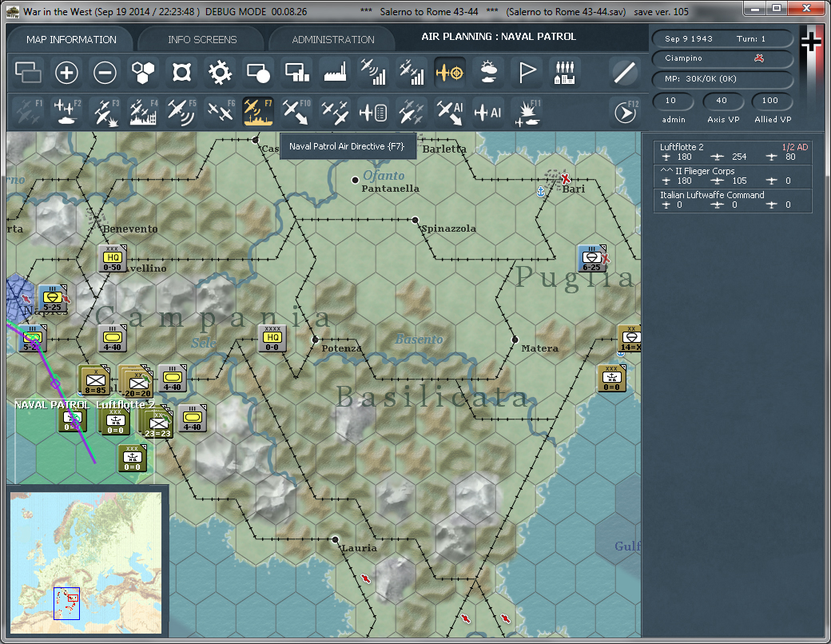Toggle the square-bracket hex control icon
The height and width of the screenshot is (644, 831).
pos(182,73)
